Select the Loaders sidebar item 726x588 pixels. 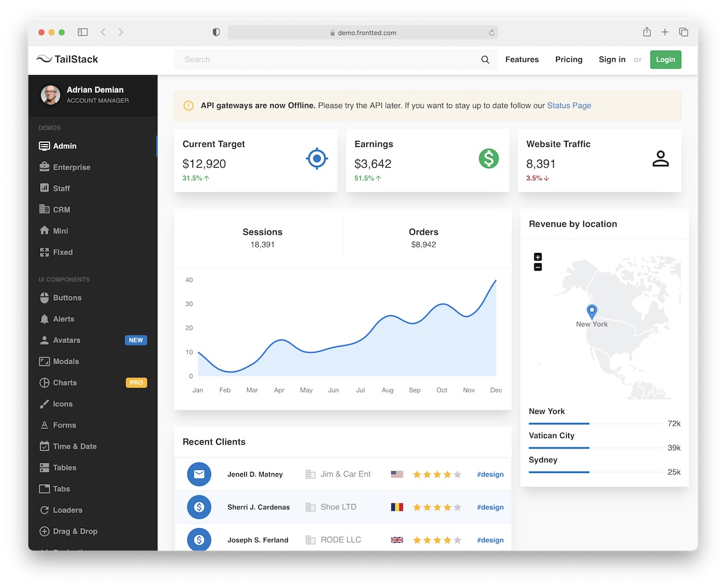pos(67,510)
